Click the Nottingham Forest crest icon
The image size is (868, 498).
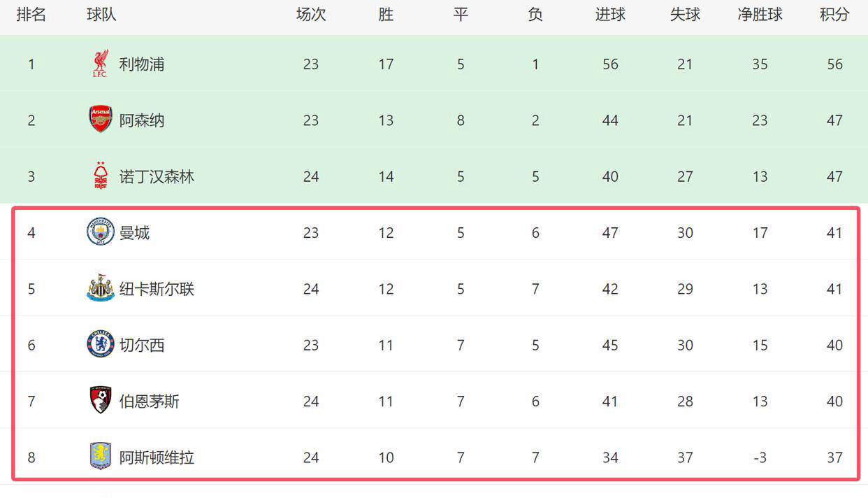click(101, 176)
